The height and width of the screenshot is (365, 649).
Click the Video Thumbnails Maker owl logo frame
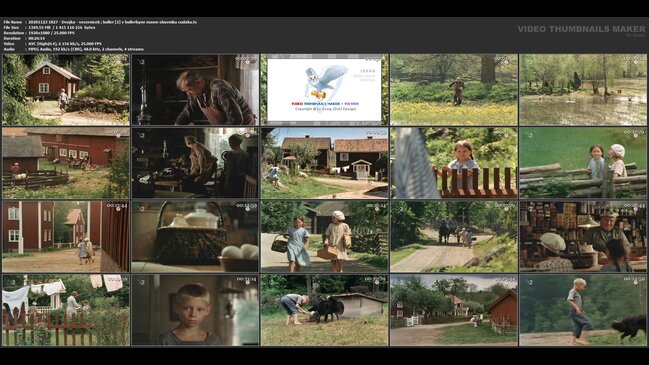click(x=324, y=89)
